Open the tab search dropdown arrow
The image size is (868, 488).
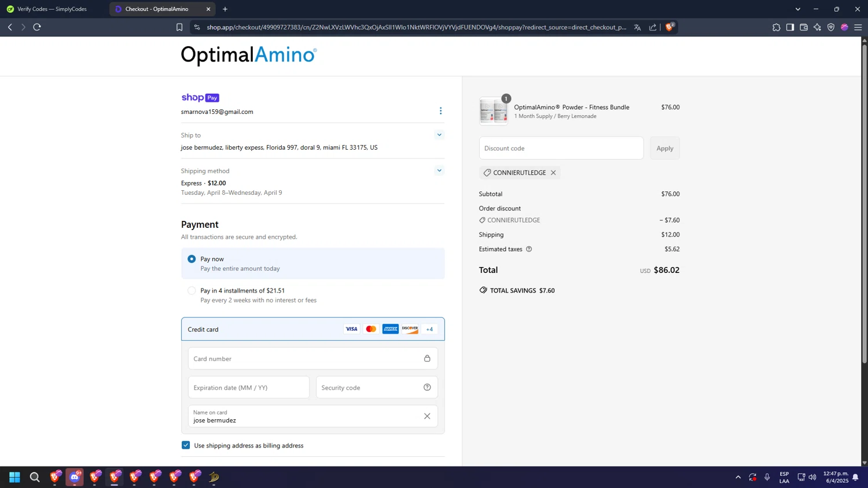(797, 9)
